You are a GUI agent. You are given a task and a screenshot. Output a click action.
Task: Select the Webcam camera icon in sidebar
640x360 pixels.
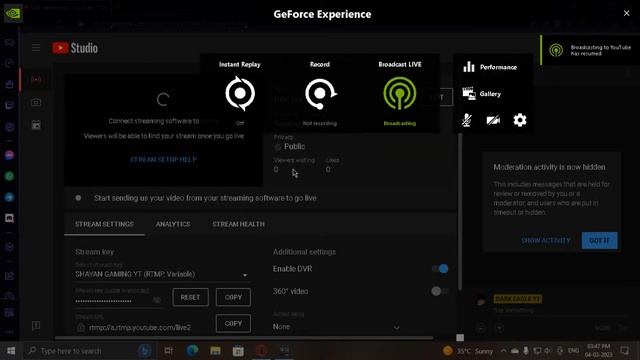coord(36,102)
